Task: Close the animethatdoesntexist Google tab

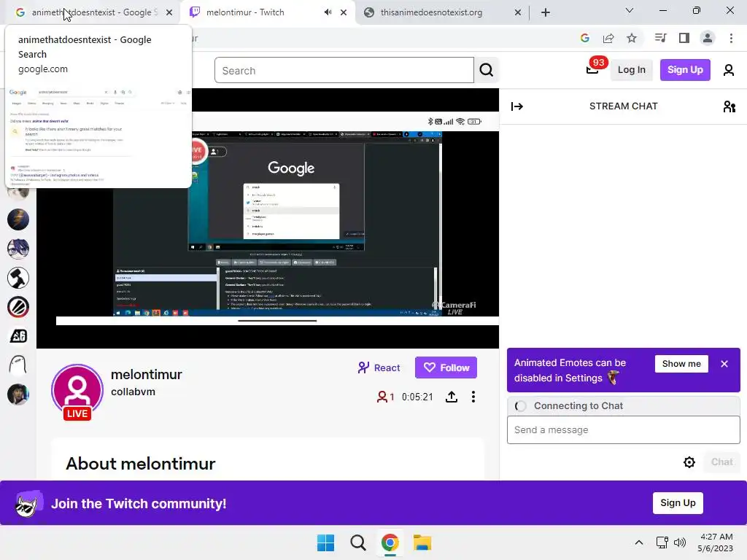Action: [169, 12]
